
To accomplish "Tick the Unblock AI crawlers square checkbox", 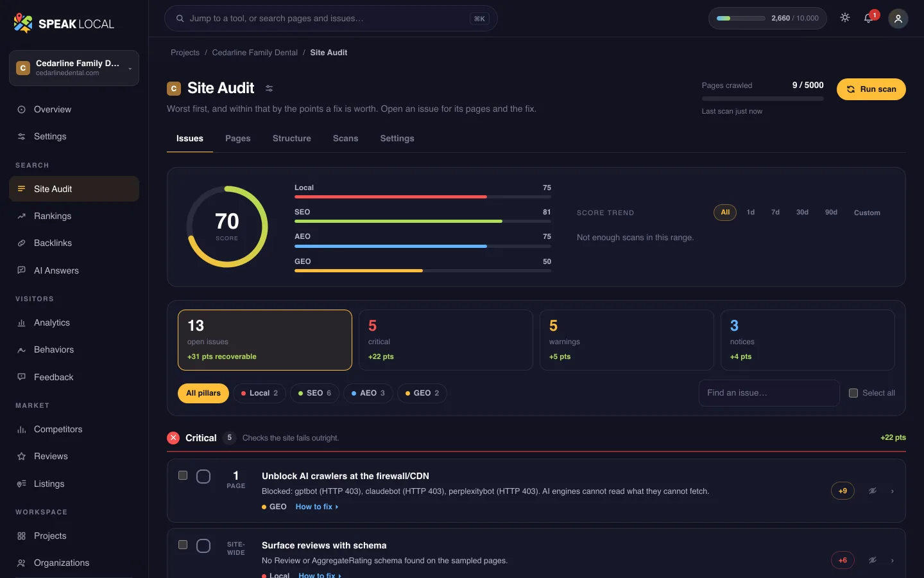I will coord(183,475).
